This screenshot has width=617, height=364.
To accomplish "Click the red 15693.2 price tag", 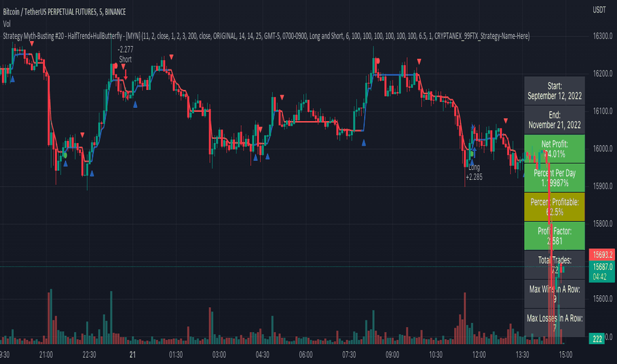I will 602,255.
